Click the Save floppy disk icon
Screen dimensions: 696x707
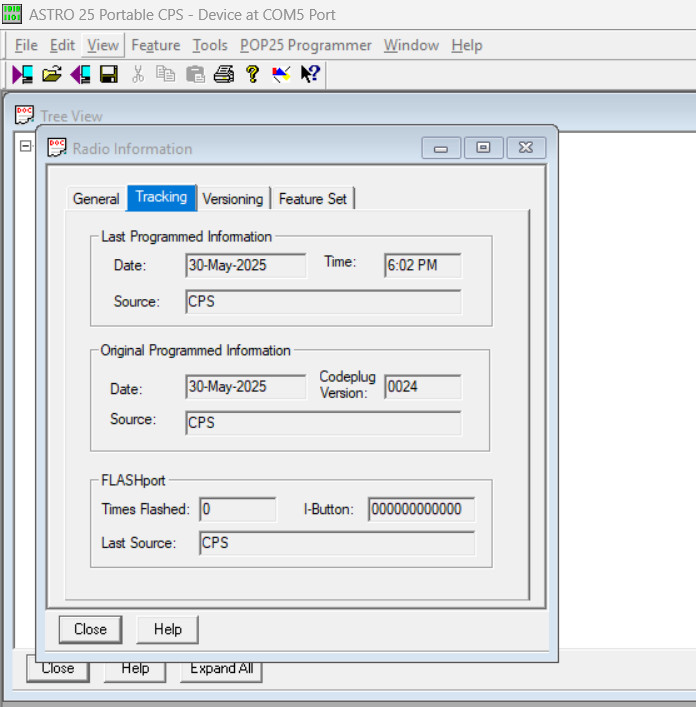[109, 74]
